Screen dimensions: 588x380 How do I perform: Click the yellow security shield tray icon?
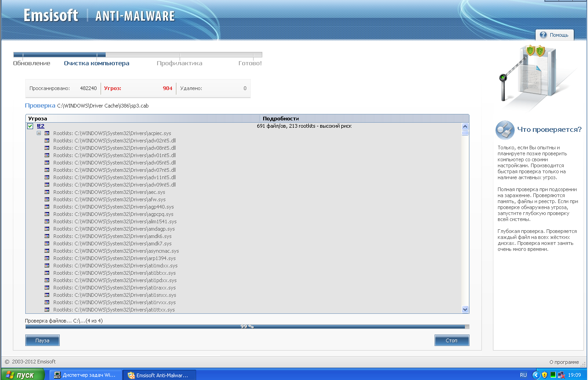coord(544,375)
